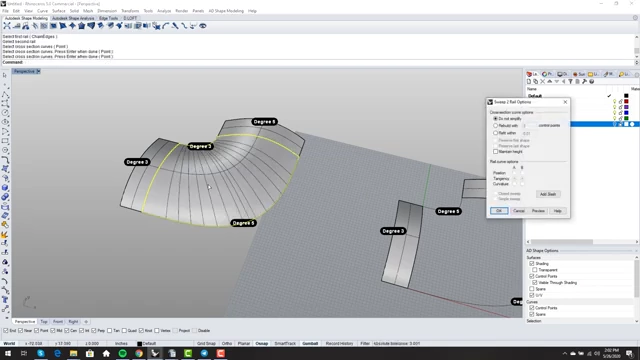Image resolution: width=640 pixels, height=360 pixels.
Task: Click the black Default layer color swatch
Action: [x=626, y=96]
